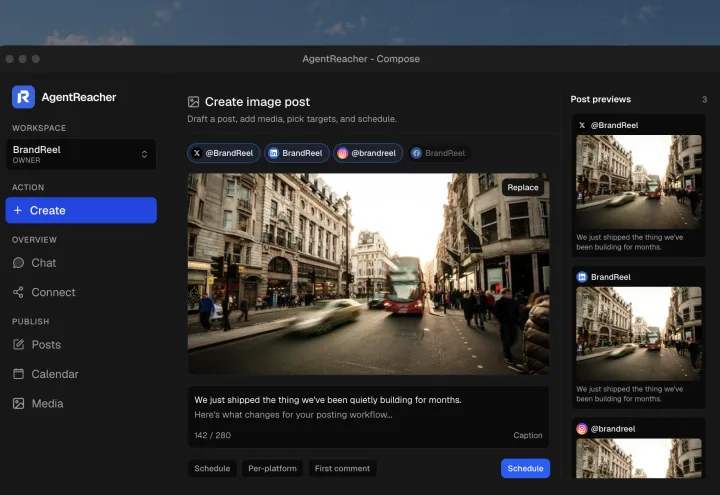Click the X icon in @BrandReel preview

pos(582,125)
